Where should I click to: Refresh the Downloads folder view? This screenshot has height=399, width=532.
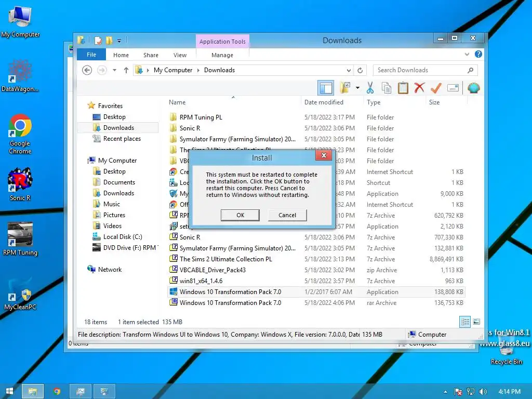click(360, 70)
